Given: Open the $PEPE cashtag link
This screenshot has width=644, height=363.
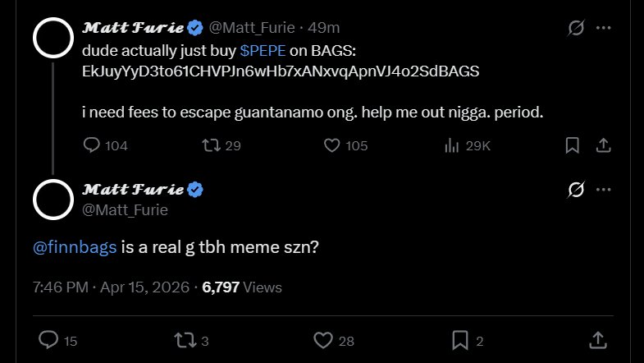Looking at the screenshot, I should click(x=262, y=49).
